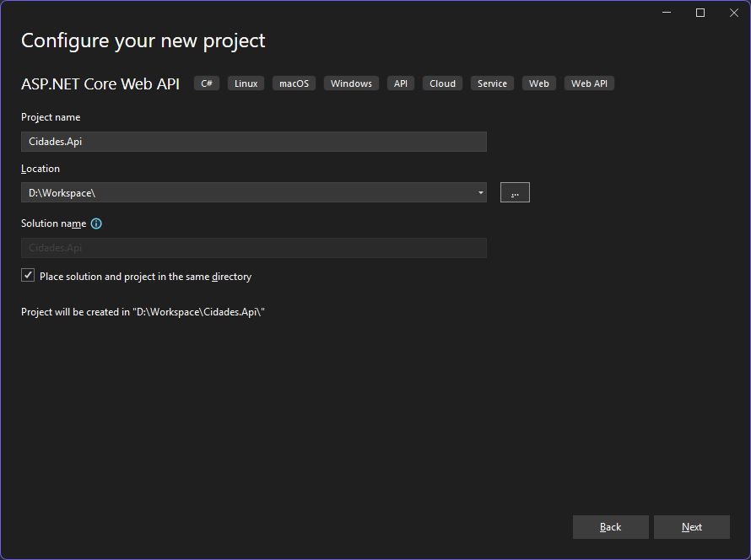Click the Web tag badge

[x=538, y=83]
